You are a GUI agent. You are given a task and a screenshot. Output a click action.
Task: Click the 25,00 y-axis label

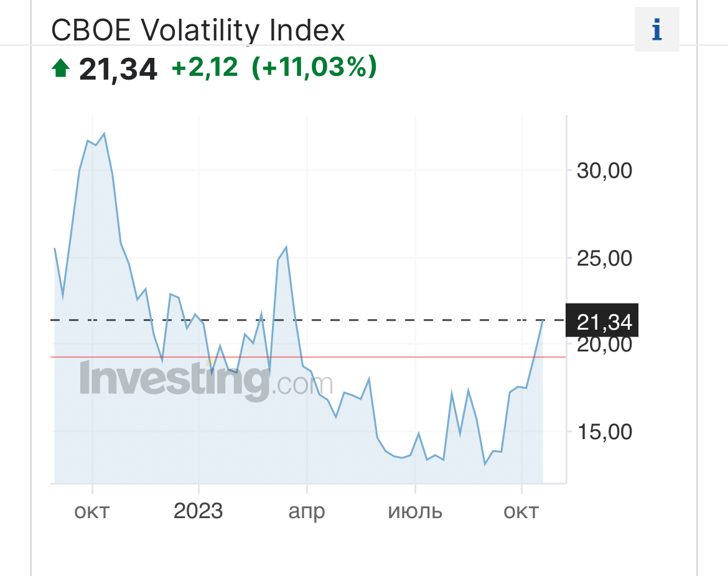coord(604,258)
